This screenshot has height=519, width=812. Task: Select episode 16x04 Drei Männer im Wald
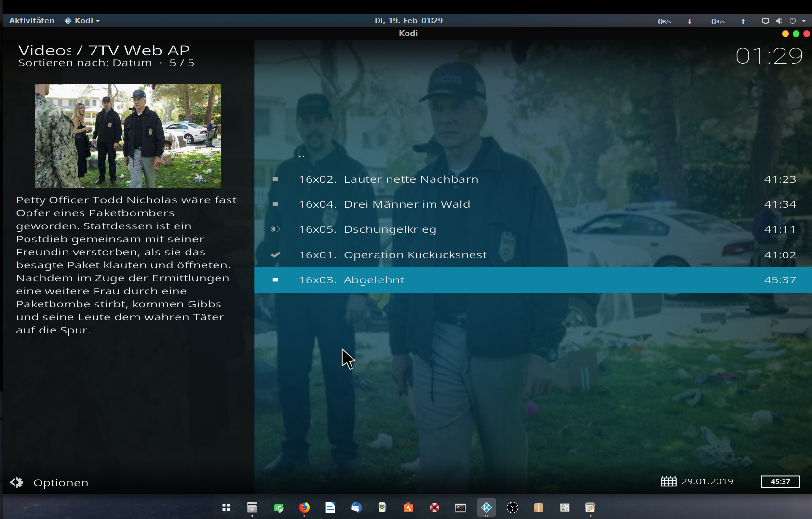click(533, 204)
